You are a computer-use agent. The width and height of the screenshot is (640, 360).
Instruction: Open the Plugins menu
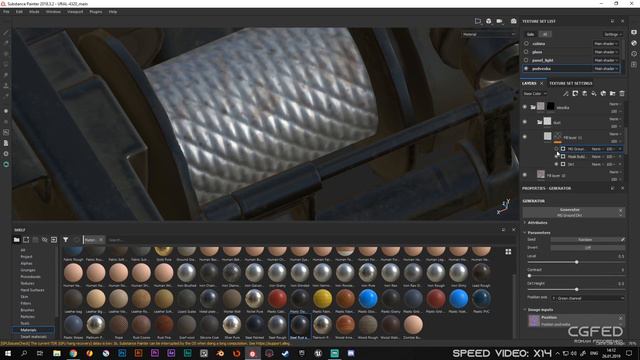[x=96, y=12]
